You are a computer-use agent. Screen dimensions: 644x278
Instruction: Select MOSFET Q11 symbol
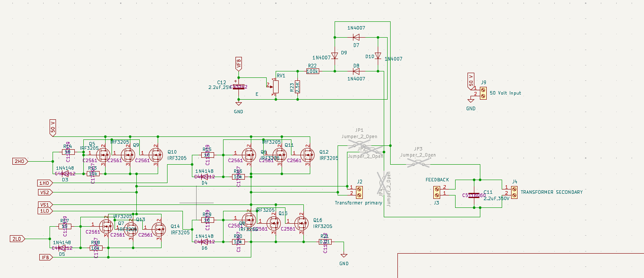(x=280, y=155)
